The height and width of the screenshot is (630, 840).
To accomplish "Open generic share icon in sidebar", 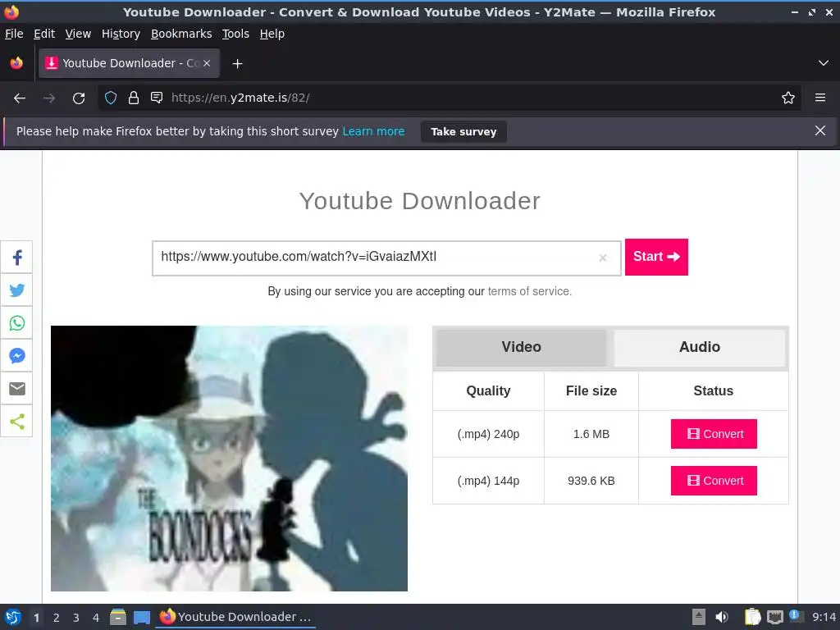I will coord(16,421).
